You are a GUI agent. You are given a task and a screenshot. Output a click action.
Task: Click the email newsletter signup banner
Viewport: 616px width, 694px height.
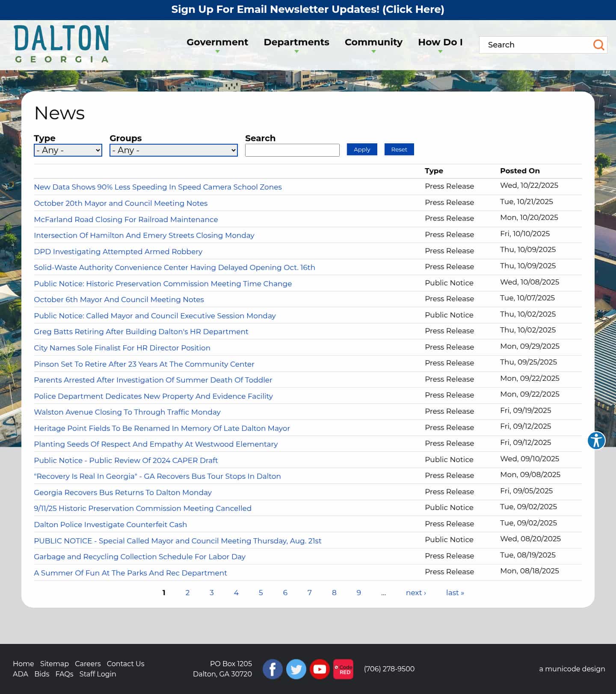pos(308,9)
